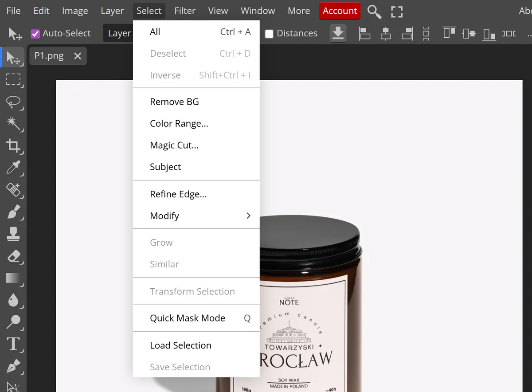Select the Lasso tool

tap(13, 102)
